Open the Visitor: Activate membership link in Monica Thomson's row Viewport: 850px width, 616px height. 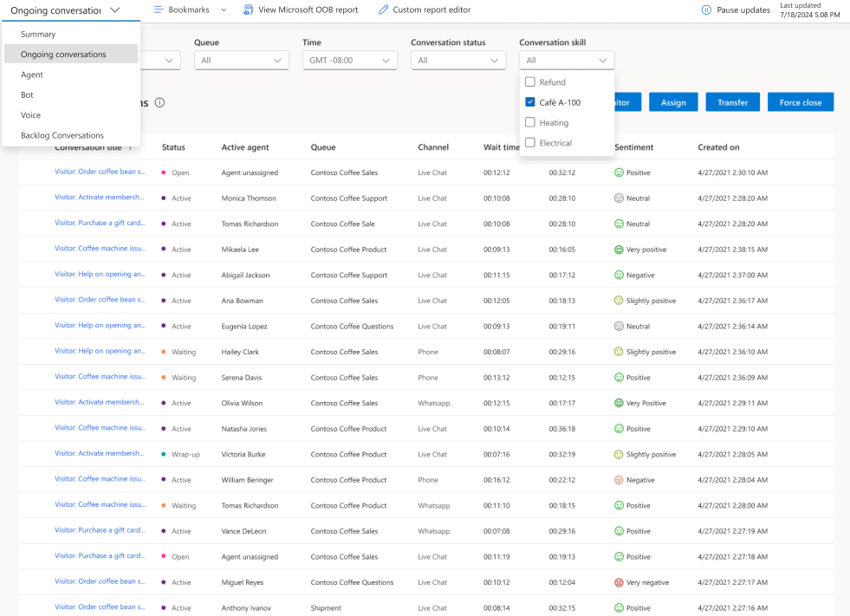click(x=99, y=198)
